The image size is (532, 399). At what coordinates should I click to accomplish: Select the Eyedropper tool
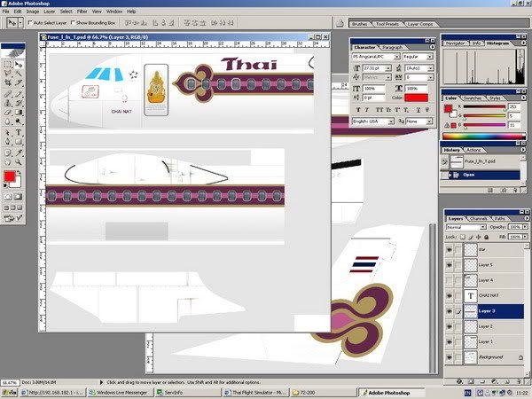pyautogui.click(x=19, y=153)
